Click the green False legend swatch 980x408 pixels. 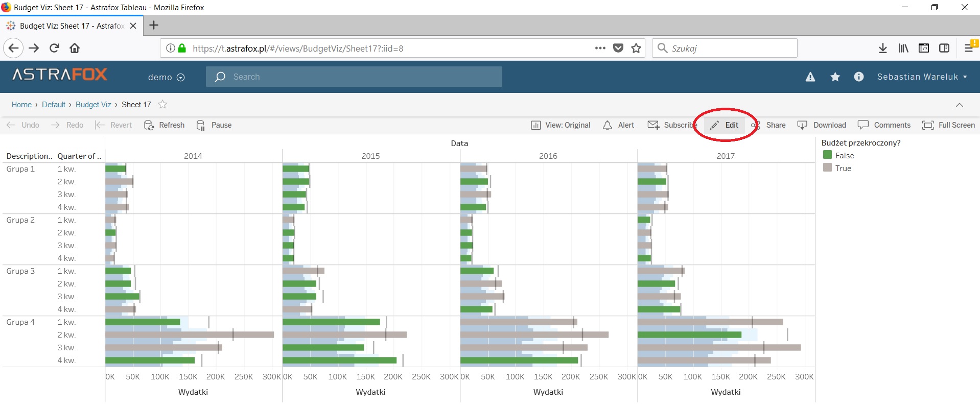[827, 155]
